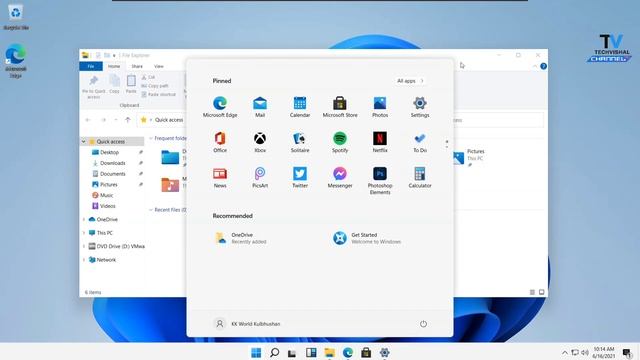Open the Pictures folder in Explorer
This screenshot has height=360, width=640.
click(x=469, y=158)
